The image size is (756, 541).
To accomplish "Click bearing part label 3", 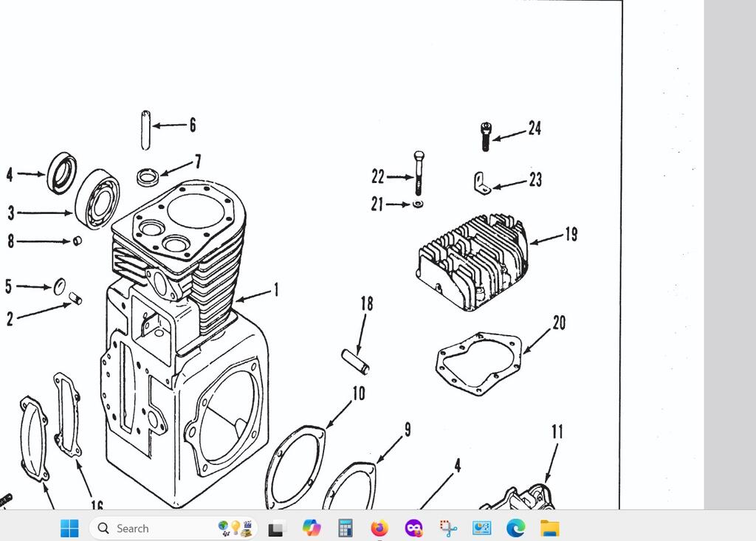I will 11,213.
